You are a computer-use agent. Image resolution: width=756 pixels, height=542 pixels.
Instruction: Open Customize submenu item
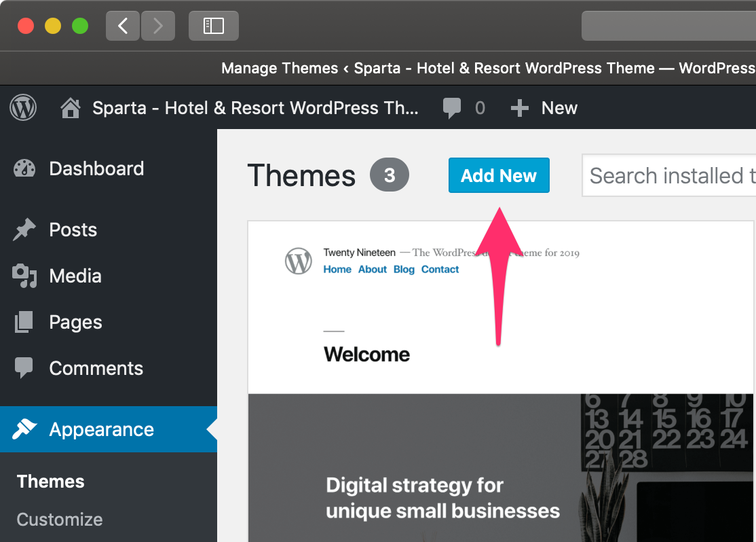tap(60, 520)
